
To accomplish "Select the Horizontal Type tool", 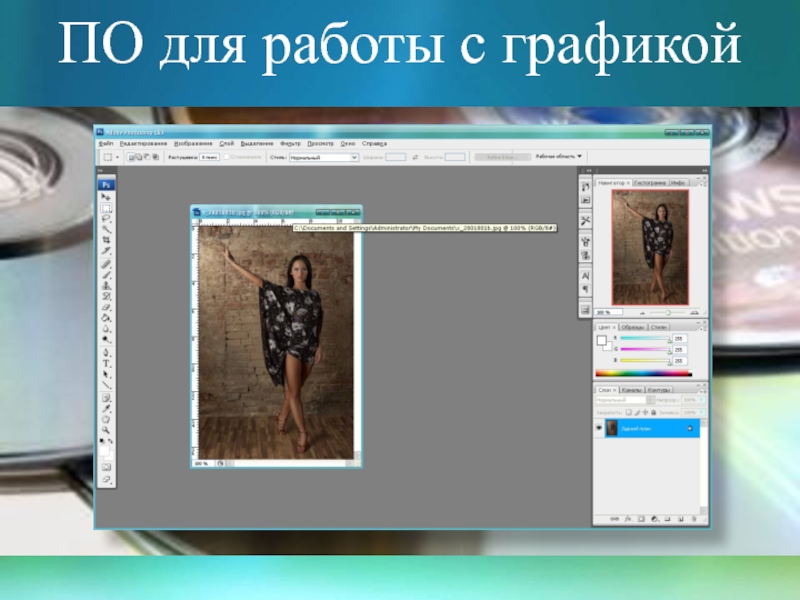I will coord(106,364).
